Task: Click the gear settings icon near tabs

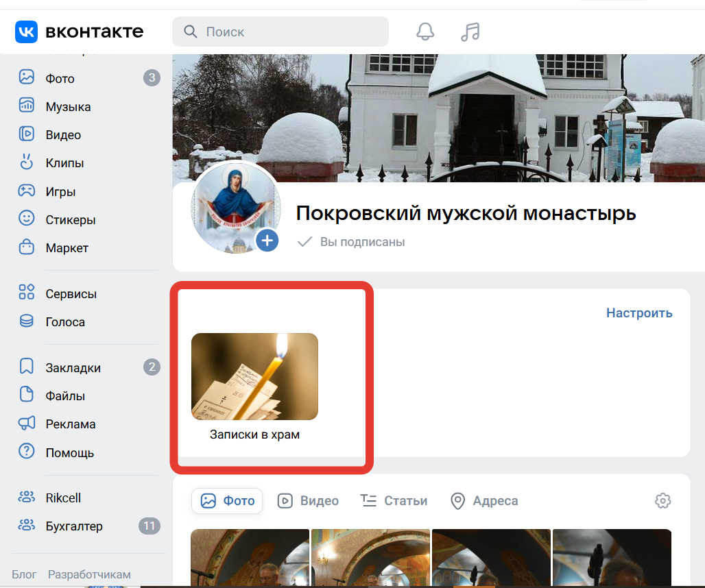Action: click(662, 501)
